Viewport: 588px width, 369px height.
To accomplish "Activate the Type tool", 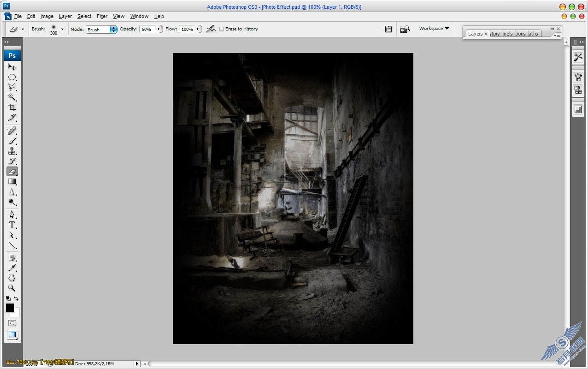I will 12,225.
